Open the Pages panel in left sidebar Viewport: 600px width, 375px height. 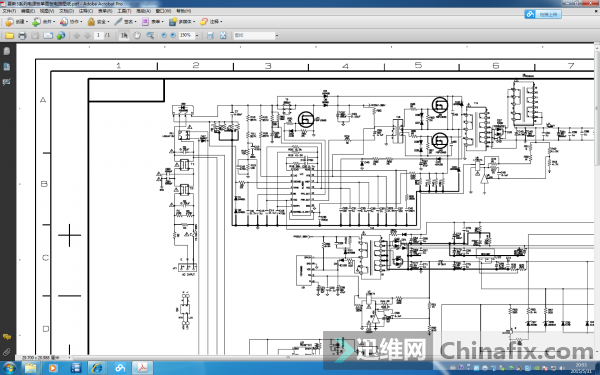click(x=7, y=51)
